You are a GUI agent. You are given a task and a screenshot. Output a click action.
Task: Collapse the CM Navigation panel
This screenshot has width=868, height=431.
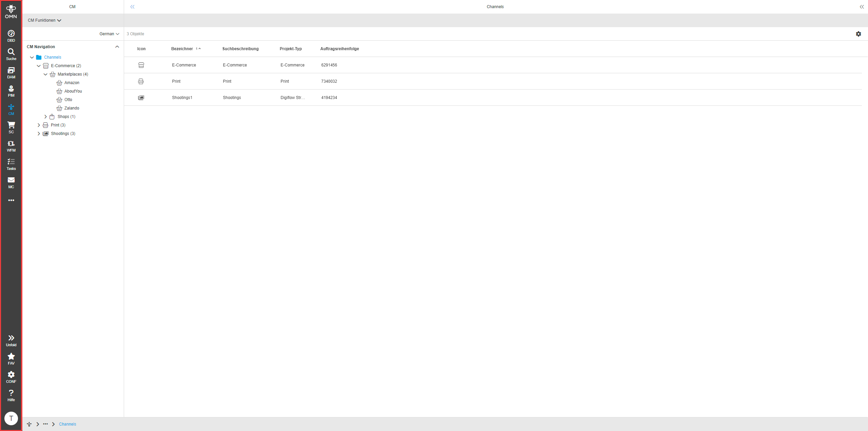tap(118, 46)
